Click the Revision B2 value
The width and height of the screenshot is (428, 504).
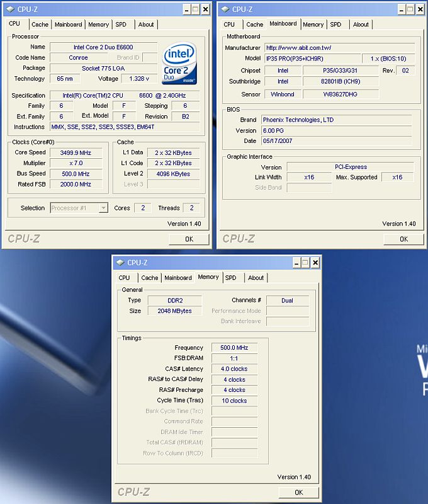click(186, 117)
